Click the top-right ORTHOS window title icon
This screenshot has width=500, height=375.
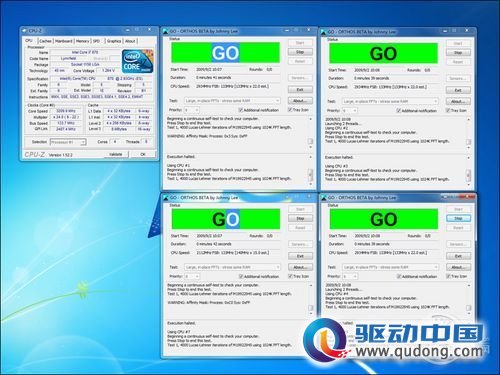click(x=323, y=32)
